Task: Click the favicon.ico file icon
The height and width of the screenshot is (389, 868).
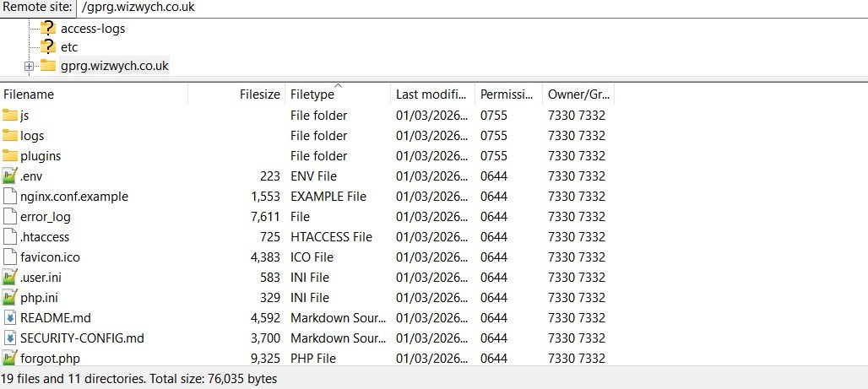Action: coord(10,257)
